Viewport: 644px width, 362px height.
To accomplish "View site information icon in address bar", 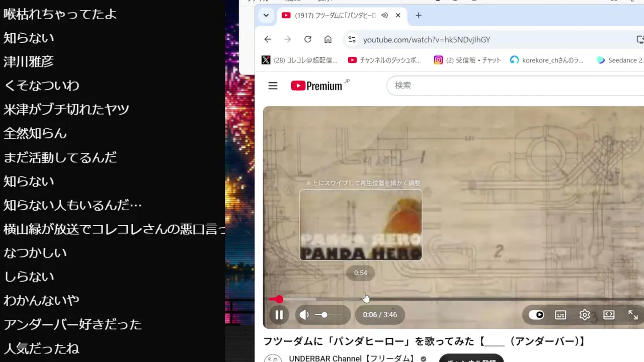I will point(352,40).
